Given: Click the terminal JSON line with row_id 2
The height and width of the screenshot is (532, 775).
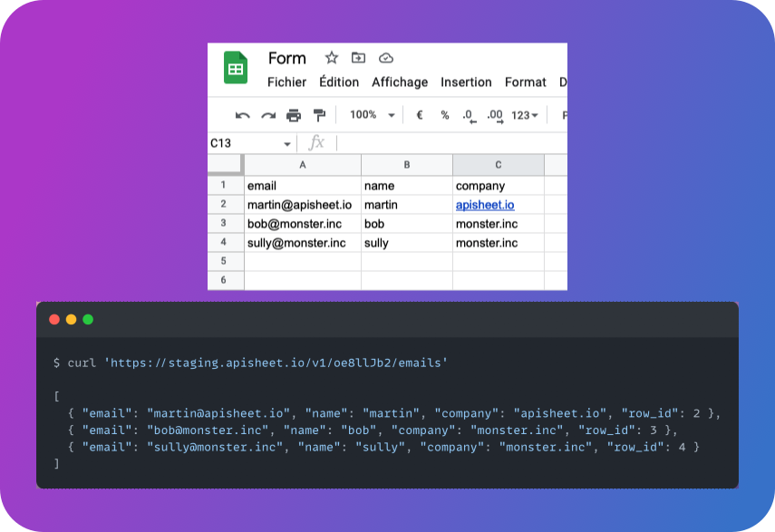Looking at the screenshot, I should [x=394, y=413].
